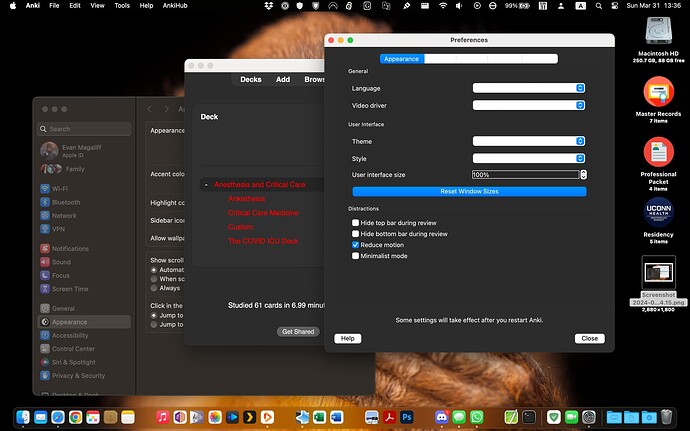Select the Appearance tab in Preferences
The image size is (690, 431).
[401, 59]
